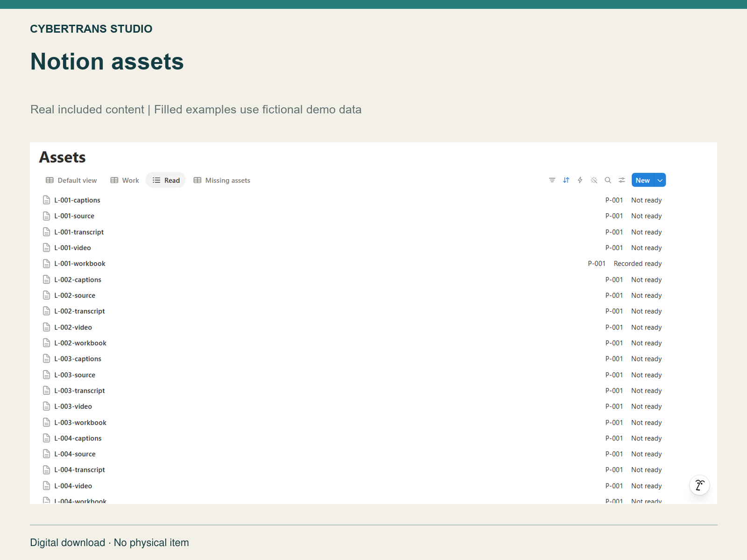The width and height of the screenshot is (747, 560).
Task: Click the AI sparkle icon in toolbar
Action: [x=594, y=180]
